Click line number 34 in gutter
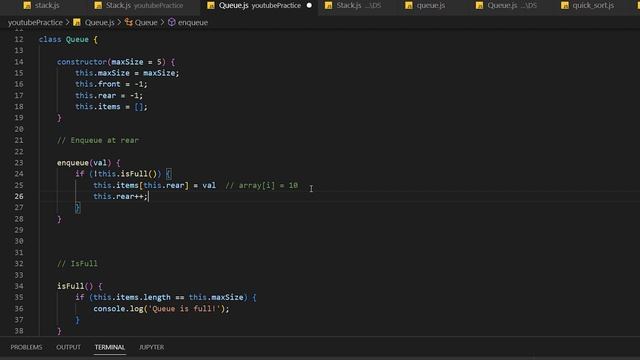The height and width of the screenshot is (360, 640). coord(19,286)
